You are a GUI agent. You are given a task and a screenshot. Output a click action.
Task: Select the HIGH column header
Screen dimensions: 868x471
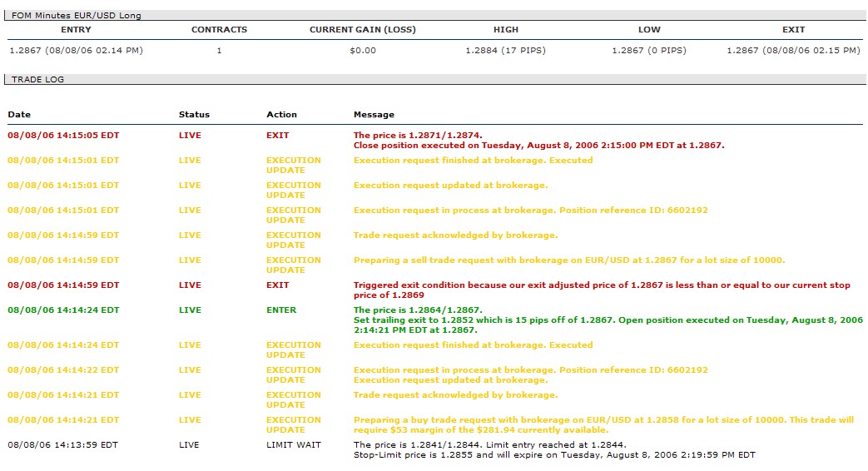click(x=505, y=30)
